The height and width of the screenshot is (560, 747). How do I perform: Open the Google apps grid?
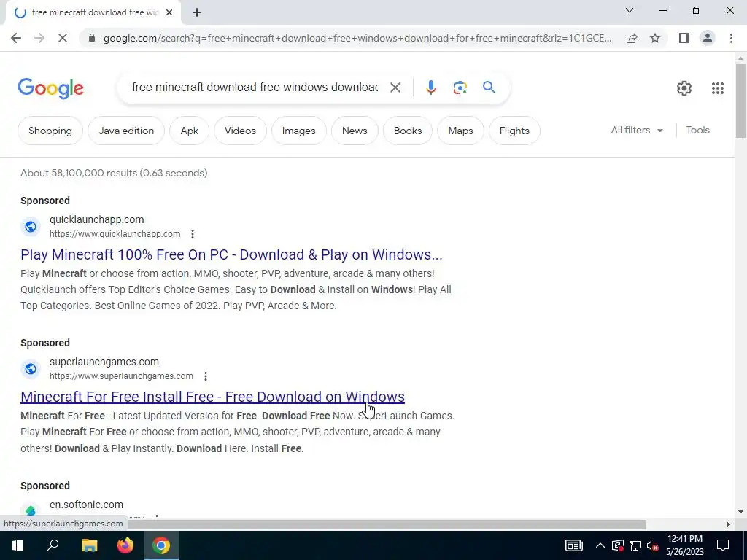coord(718,88)
